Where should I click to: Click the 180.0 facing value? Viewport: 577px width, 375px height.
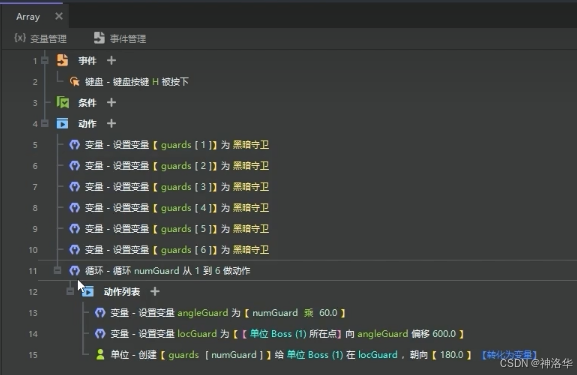(452, 355)
